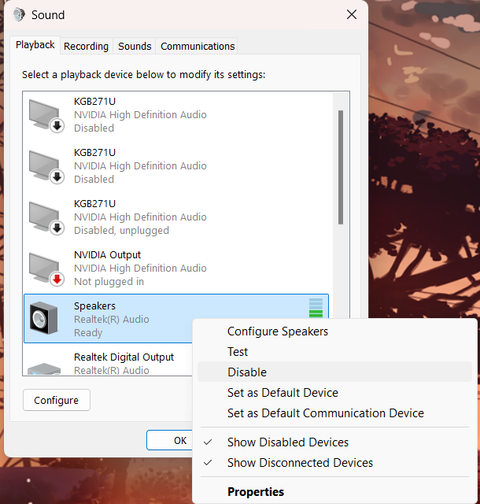Screen dimensions: 480x504
Task: Open Properties from the context menu
Action: pyautogui.click(x=335, y=492)
